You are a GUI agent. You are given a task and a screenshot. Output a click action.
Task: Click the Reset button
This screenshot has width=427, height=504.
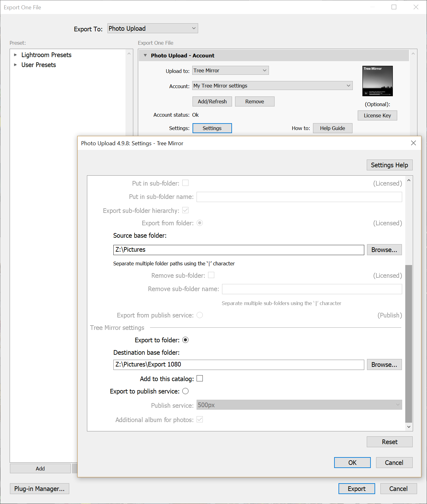coord(389,442)
